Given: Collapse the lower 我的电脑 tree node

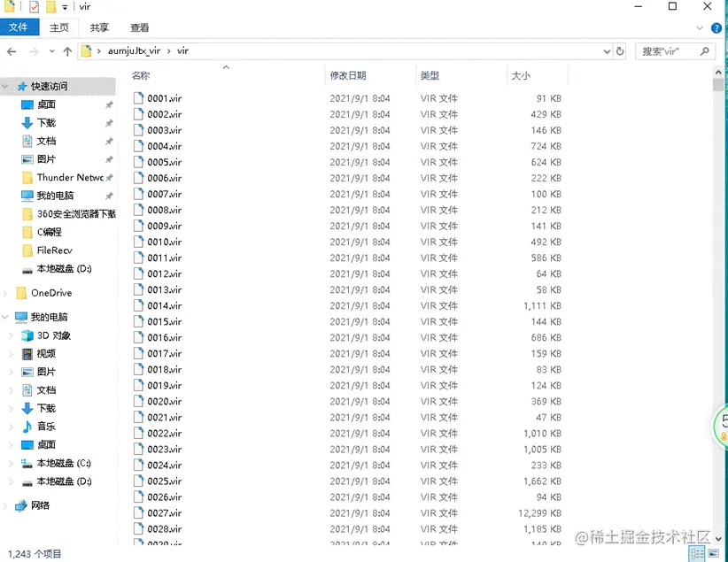Looking at the screenshot, I should pos(5,317).
